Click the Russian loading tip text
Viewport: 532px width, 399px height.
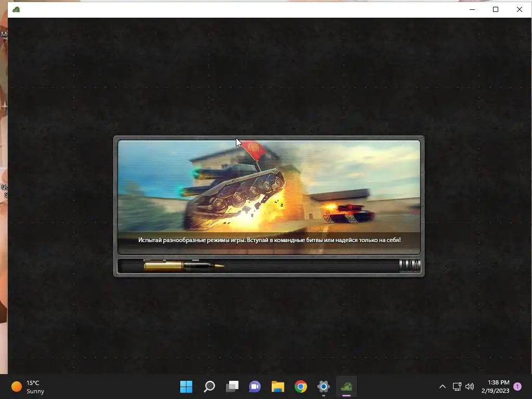270,240
